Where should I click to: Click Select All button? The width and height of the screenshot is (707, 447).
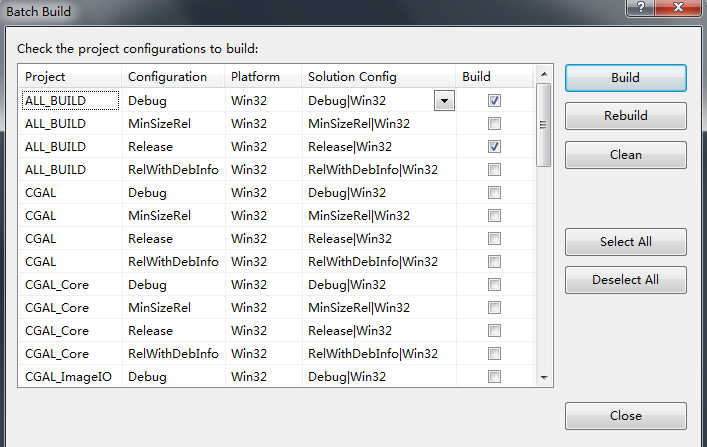[x=625, y=242]
